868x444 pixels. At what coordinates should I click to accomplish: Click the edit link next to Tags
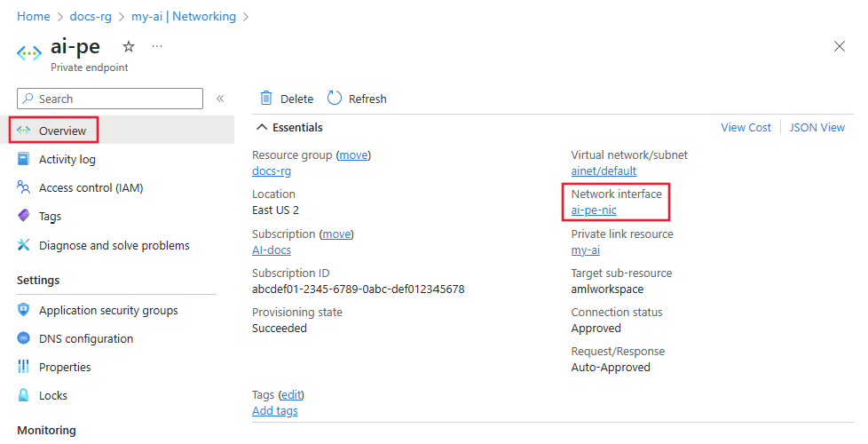tap(291, 395)
